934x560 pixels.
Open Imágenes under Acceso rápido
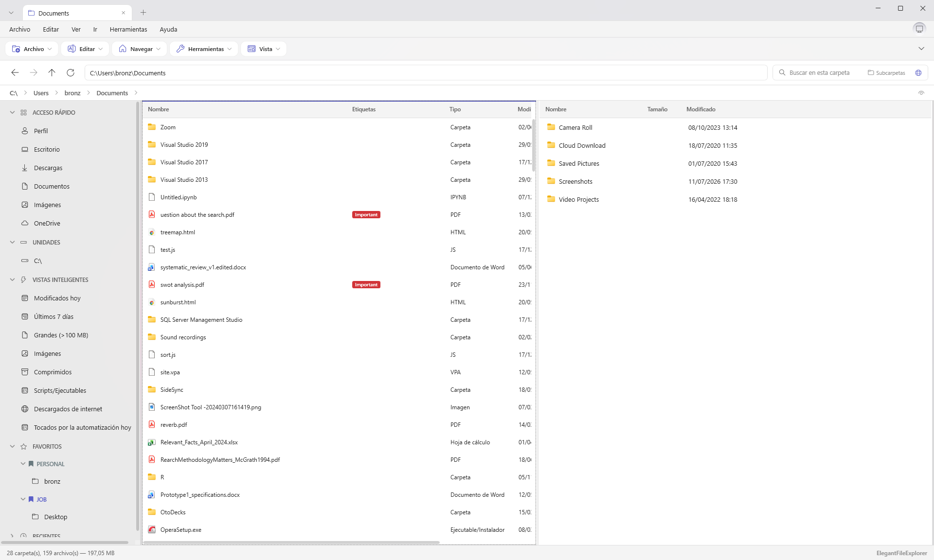point(47,205)
